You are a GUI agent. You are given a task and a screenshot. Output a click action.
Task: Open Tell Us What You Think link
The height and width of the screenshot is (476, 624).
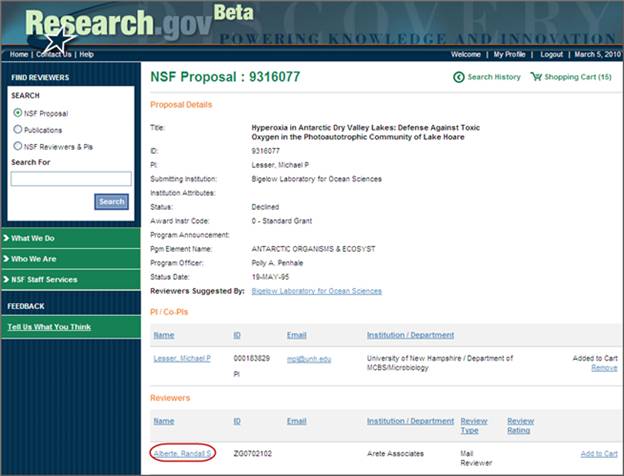click(49, 327)
